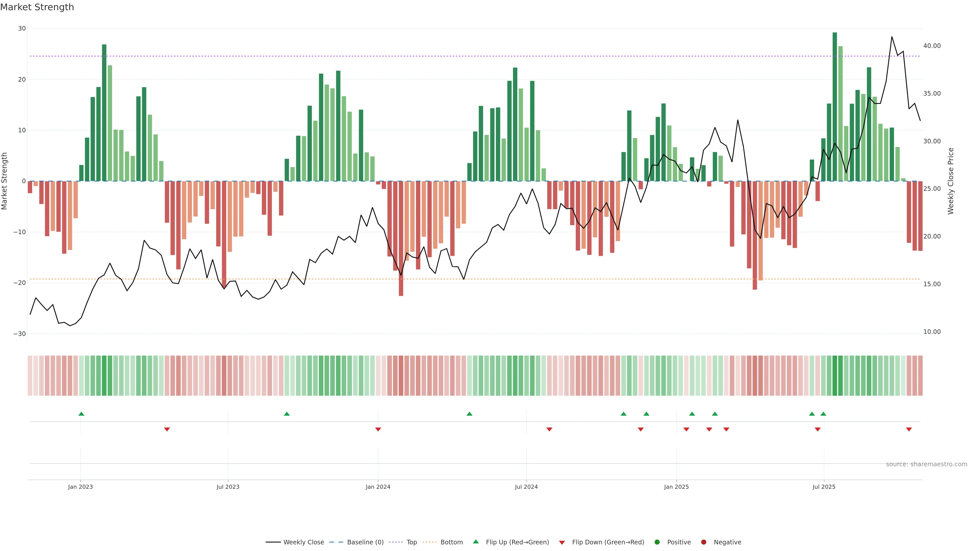Image resolution: width=980 pixels, height=551 pixels.
Task: Click the green triangle icon in legend
Action: coord(475,542)
